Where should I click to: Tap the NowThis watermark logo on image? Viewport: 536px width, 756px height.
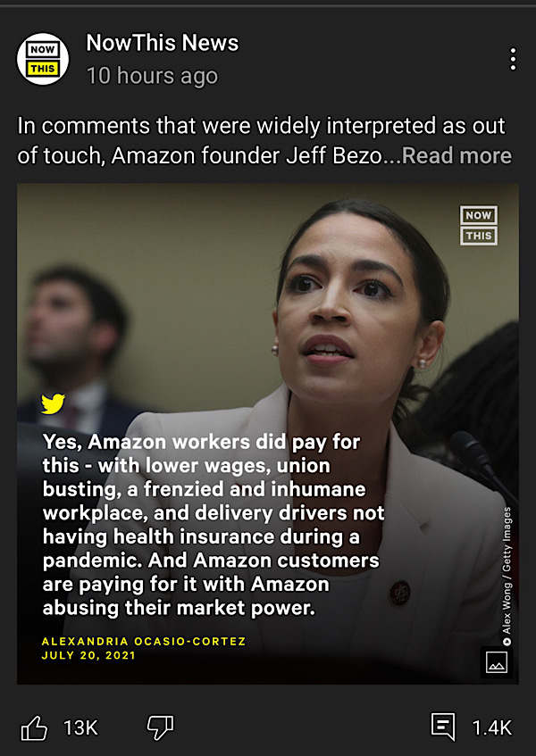[x=479, y=226]
